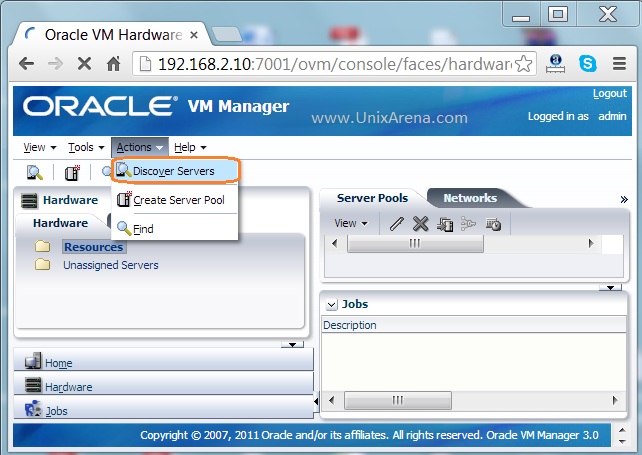This screenshot has width=642, height=455.
Task: Click the page scroll down arrow near footer
Action: 622,441
